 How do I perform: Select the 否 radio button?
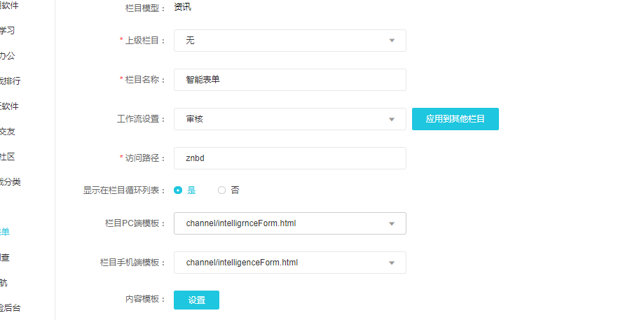click(222, 190)
